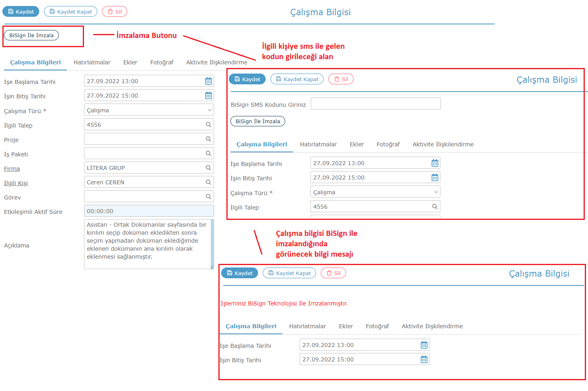Open calendar picker for İşe Başlama Tarihi in left form
The image size is (588, 391).
click(208, 81)
